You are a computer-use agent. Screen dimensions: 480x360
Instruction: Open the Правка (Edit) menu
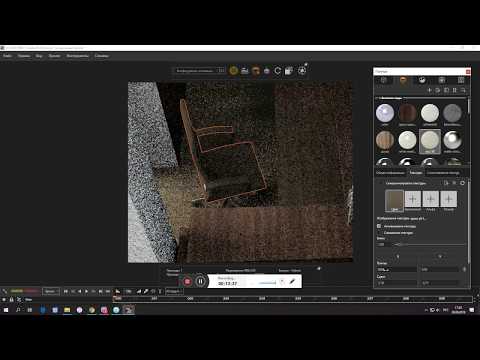[24, 56]
